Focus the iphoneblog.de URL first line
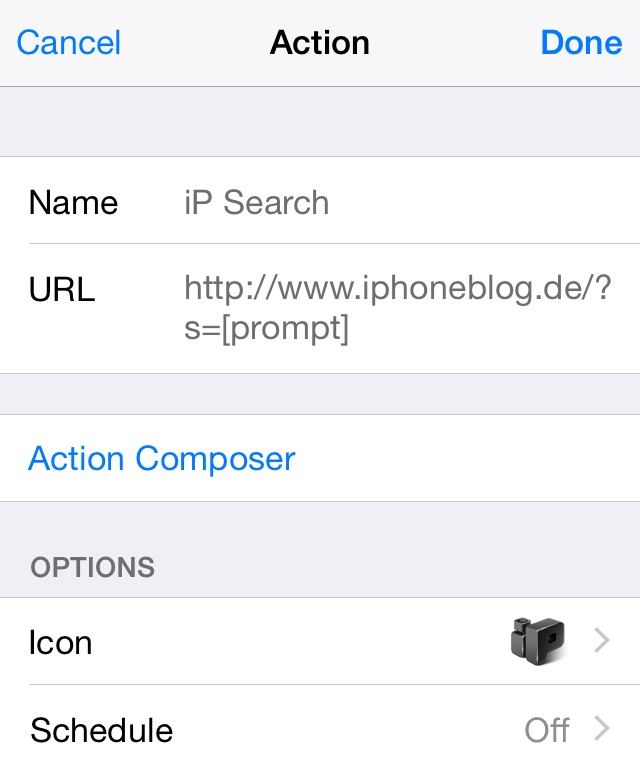Viewport: 640px width, 767px height. pos(397,289)
